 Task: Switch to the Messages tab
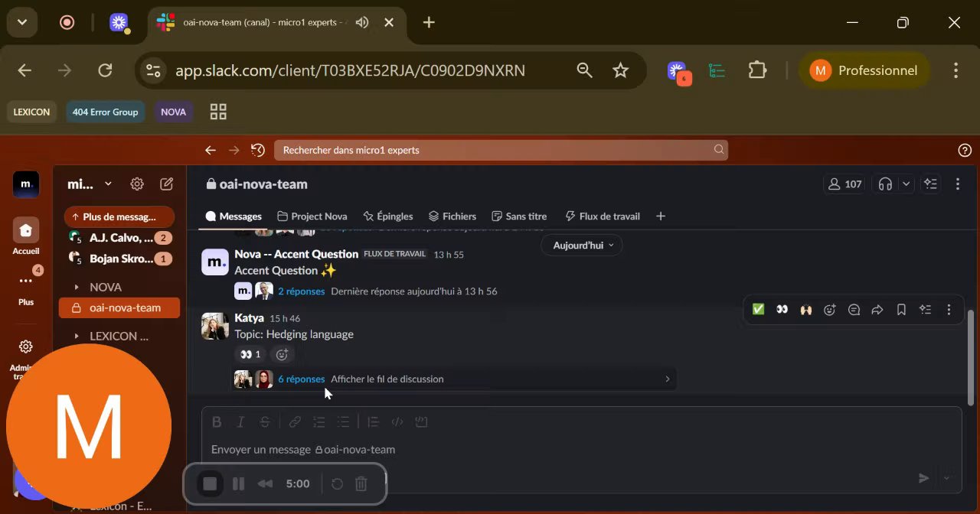tap(234, 216)
